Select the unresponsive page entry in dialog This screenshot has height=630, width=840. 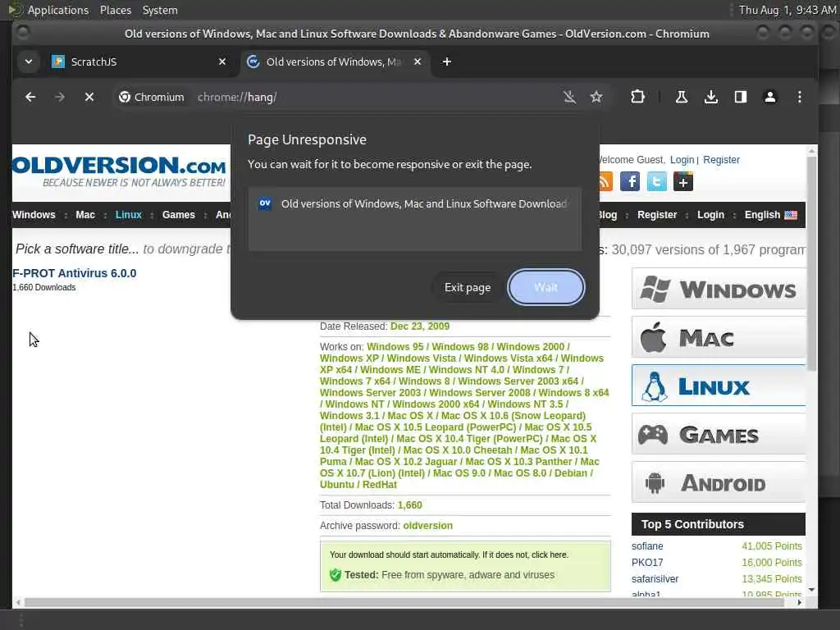click(414, 204)
